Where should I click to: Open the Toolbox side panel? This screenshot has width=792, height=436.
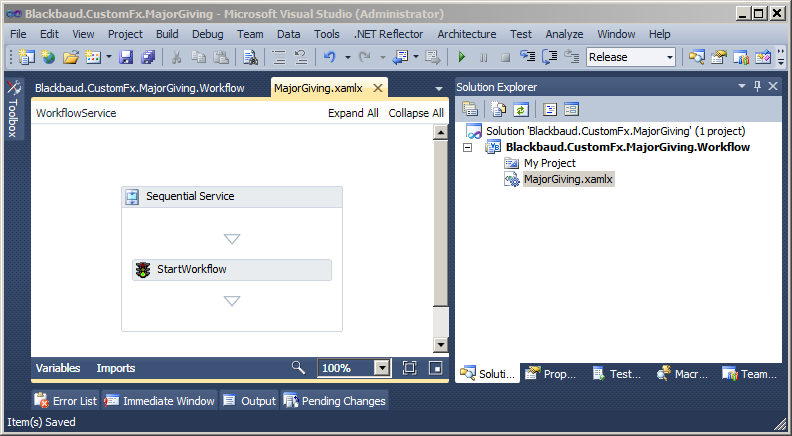point(14,110)
